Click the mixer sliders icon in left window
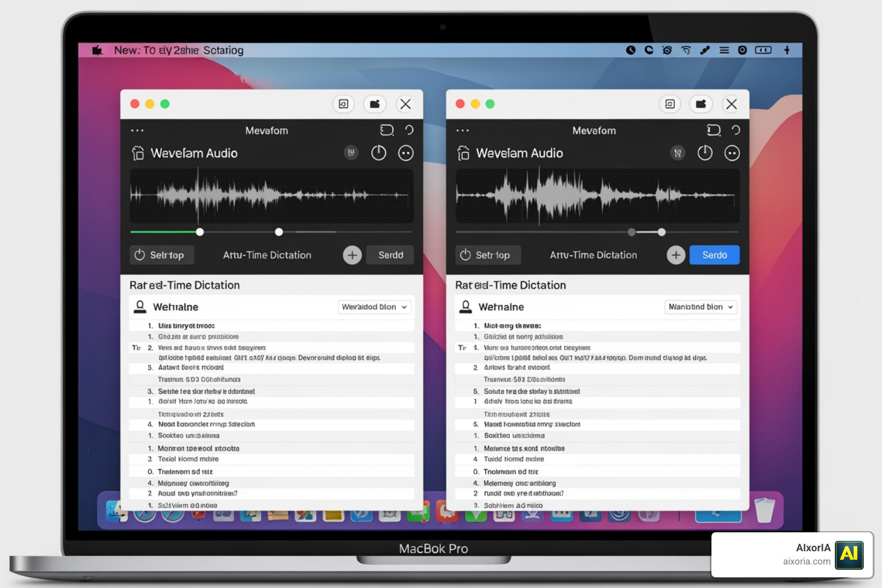 (351, 153)
